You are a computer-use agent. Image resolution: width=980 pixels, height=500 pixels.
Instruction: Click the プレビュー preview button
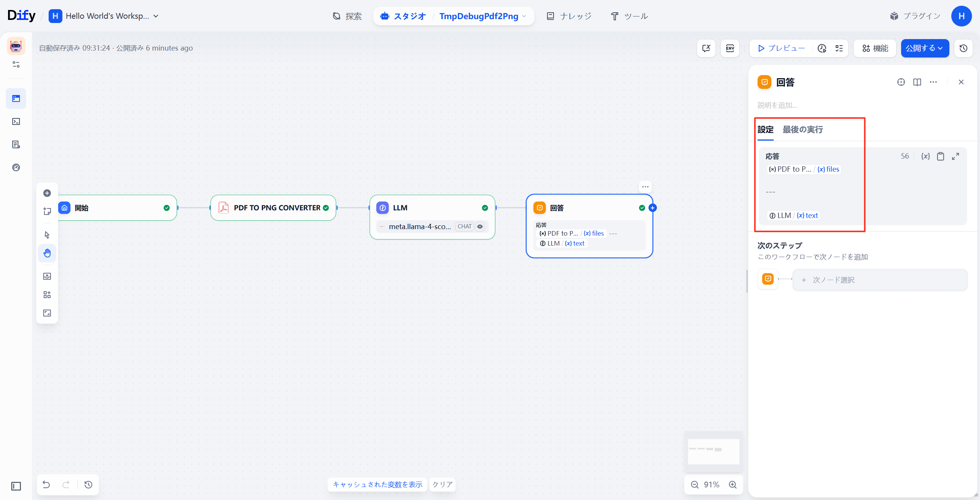[781, 48]
